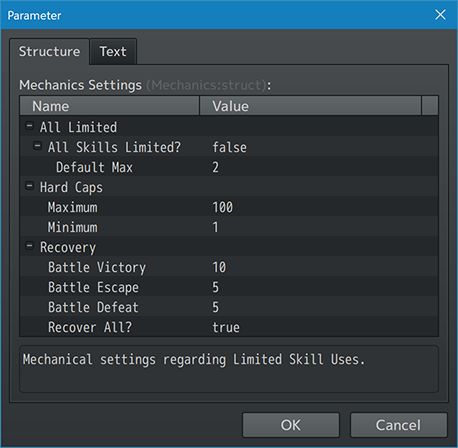Select the All Skills Limited? row label
Screen dimensions: 458x448
pos(114,147)
